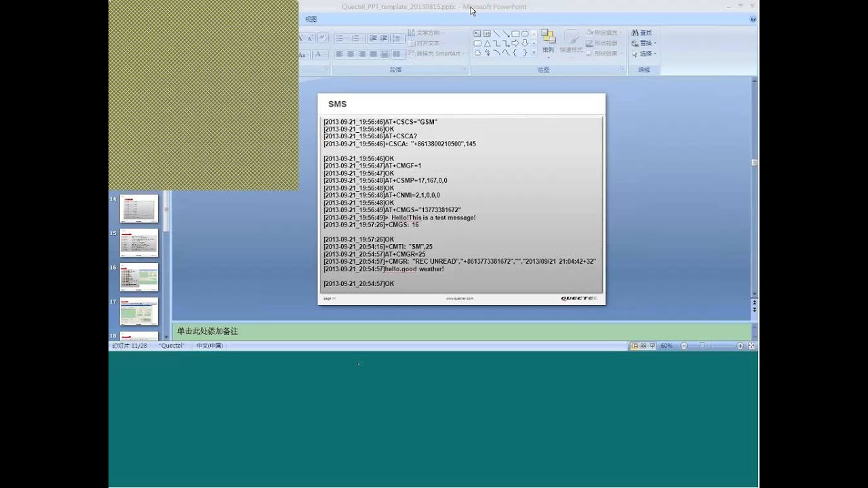Select the oval shape
868x488 pixels.
525,33
